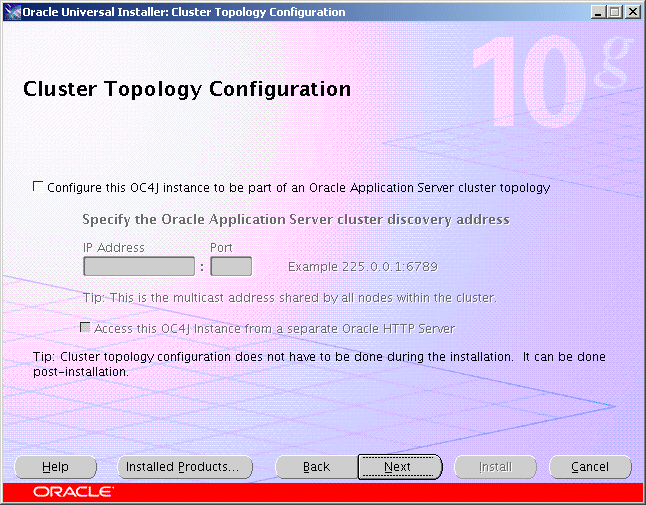This screenshot has height=505, width=646.
Task: Click the IP Address input field
Action: click(139, 266)
